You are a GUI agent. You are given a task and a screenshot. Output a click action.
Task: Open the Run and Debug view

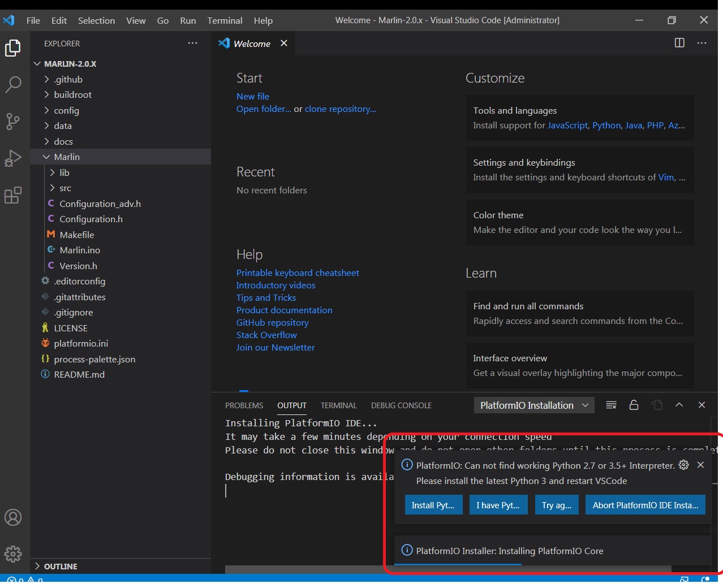tap(13, 158)
